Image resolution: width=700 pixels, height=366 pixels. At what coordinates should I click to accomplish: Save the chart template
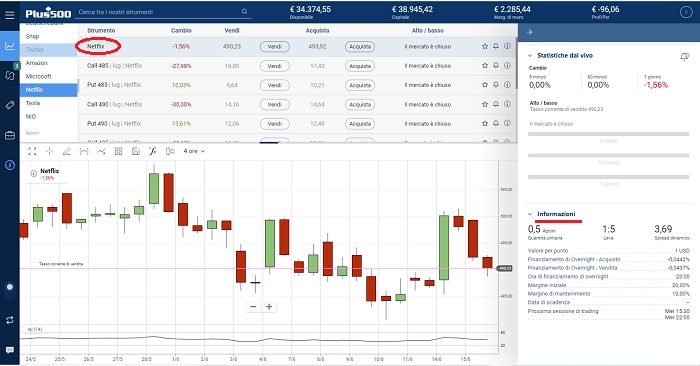click(x=136, y=151)
